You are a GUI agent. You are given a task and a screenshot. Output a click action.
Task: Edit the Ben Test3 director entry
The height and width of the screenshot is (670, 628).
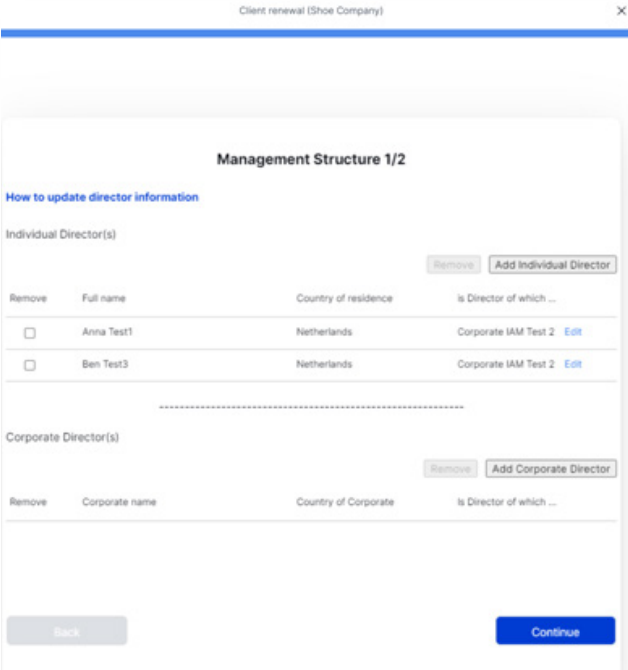(573, 365)
